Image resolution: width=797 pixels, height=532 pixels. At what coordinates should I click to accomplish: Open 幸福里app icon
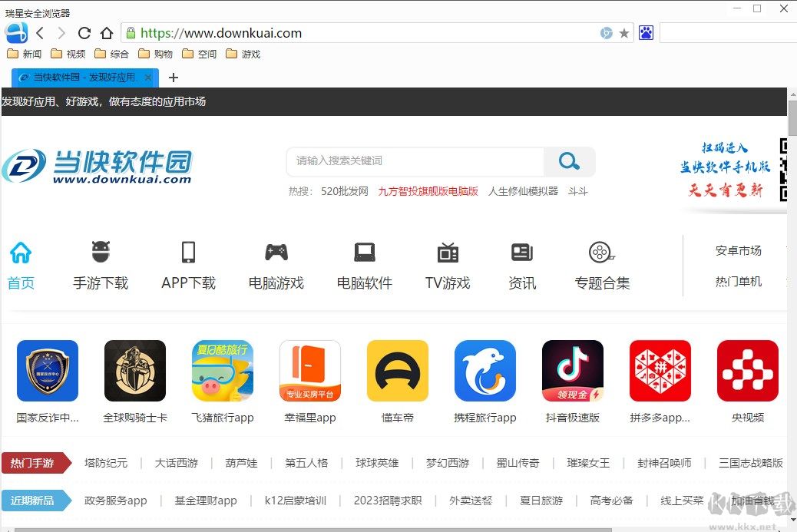coord(310,371)
